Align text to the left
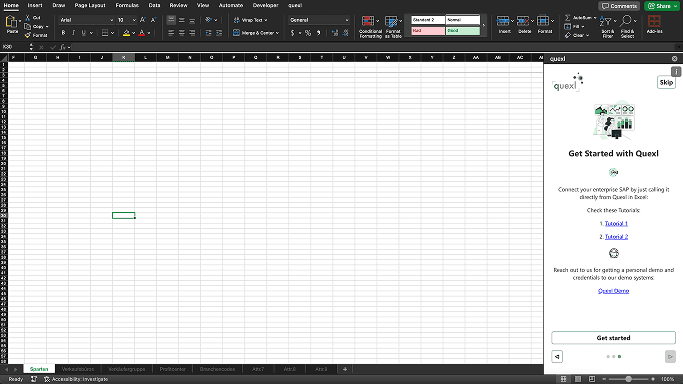Viewport: 683px width, 384px height. [x=171, y=33]
